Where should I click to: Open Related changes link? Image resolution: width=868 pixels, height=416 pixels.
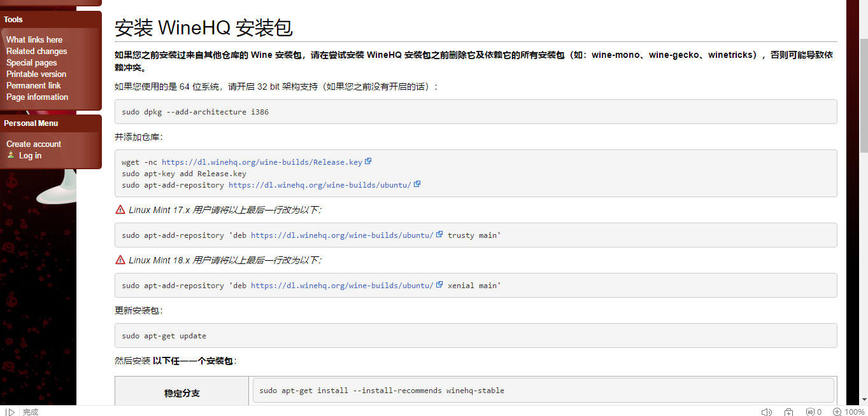click(x=36, y=51)
